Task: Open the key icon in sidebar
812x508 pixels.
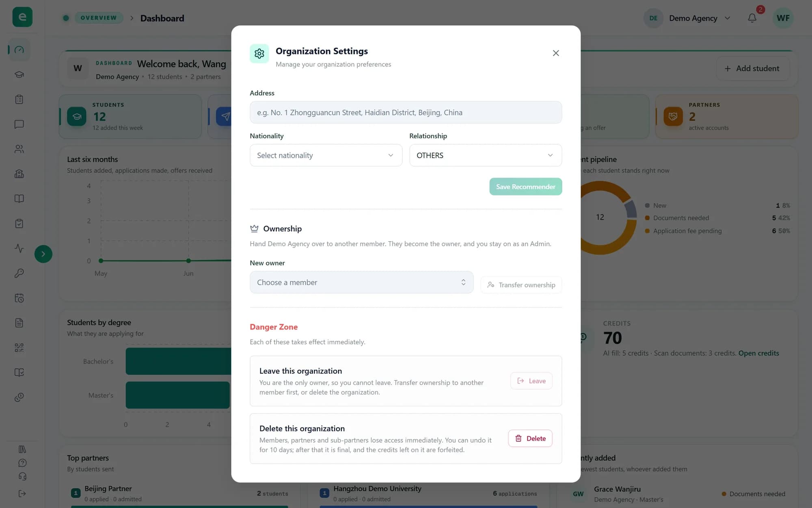Action: coord(19,273)
